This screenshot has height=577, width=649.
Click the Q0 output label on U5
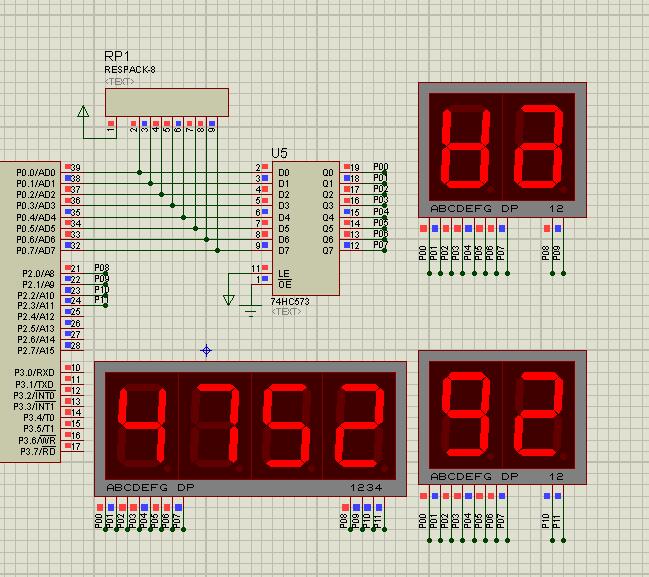[328, 173]
